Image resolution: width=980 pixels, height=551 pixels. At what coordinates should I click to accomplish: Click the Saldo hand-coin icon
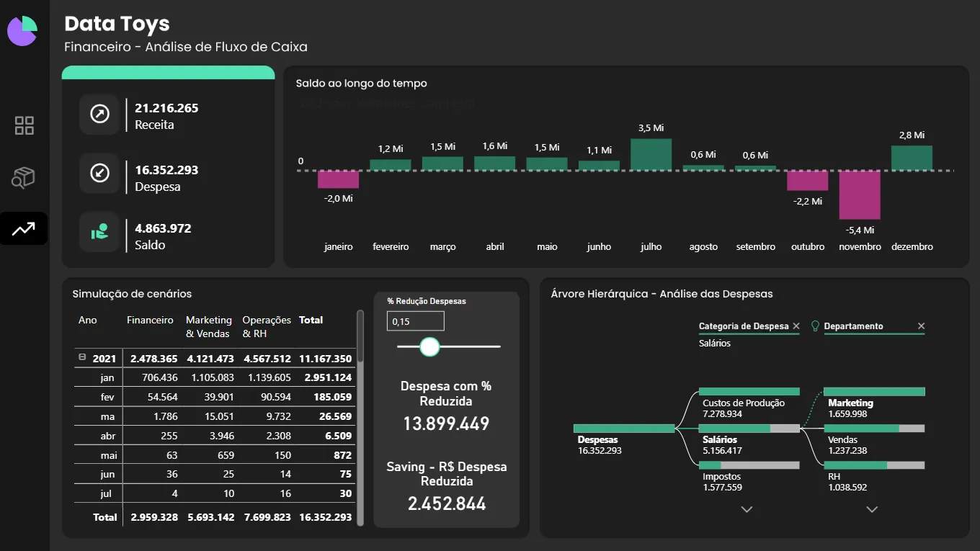coord(99,232)
